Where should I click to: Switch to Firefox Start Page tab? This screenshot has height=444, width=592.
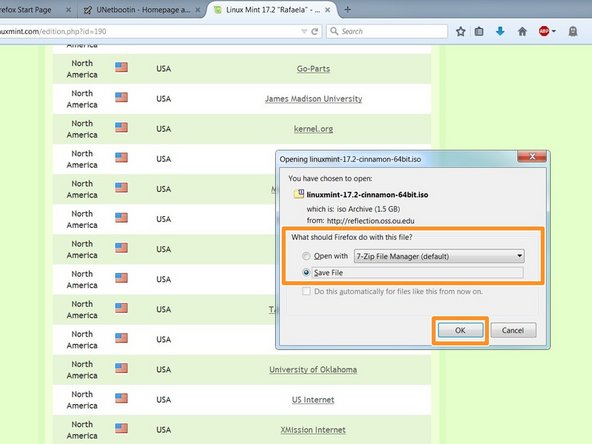click(x=26, y=10)
